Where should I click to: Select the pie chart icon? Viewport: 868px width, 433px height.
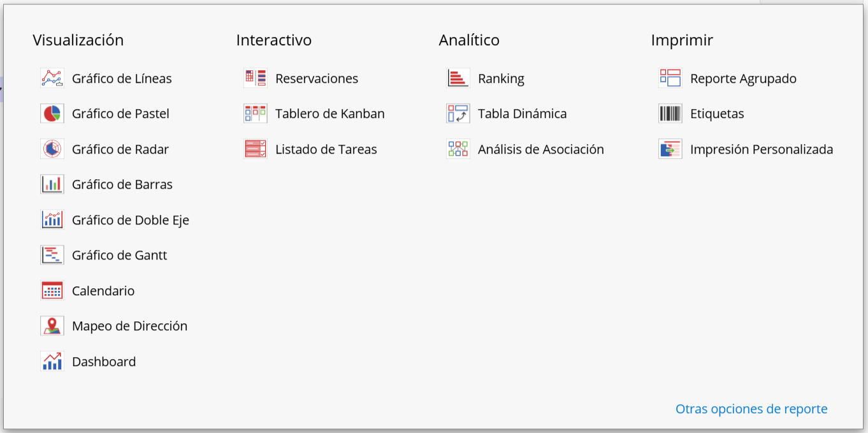coord(52,114)
